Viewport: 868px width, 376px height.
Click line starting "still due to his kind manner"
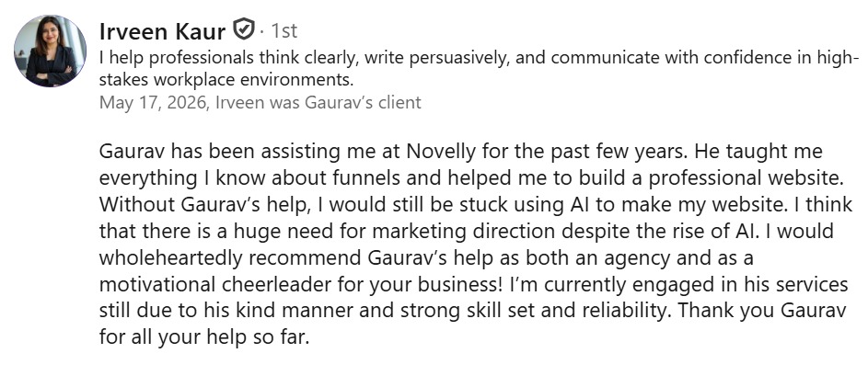(473, 311)
